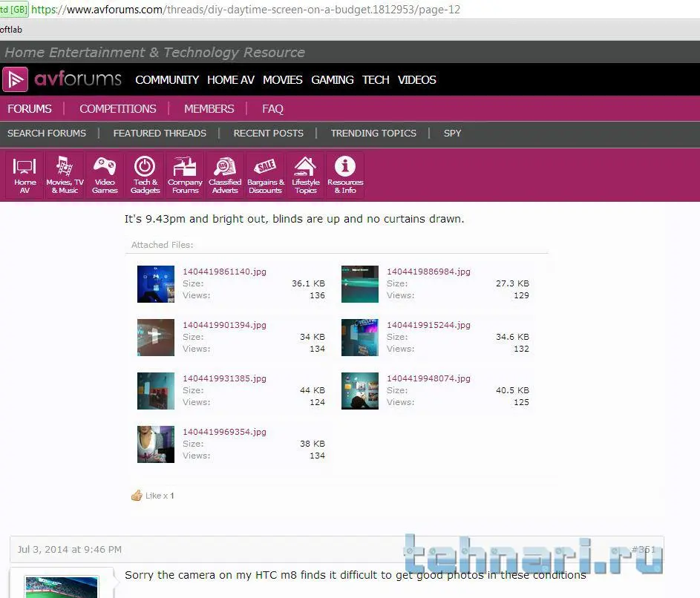The height and width of the screenshot is (598, 700).
Task: Click the 40.5 KB size value
Action: pos(512,390)
